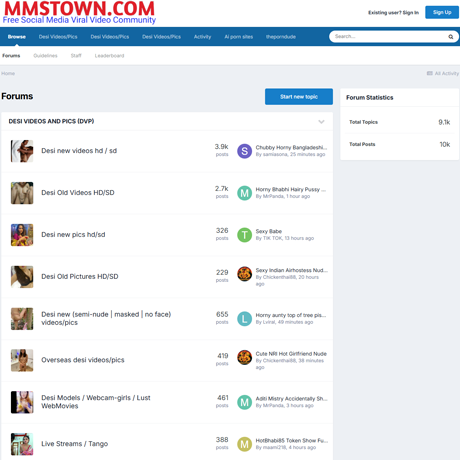Open the Browse menu tab
The image size is (460, 460).
click(x=17, y=37)
